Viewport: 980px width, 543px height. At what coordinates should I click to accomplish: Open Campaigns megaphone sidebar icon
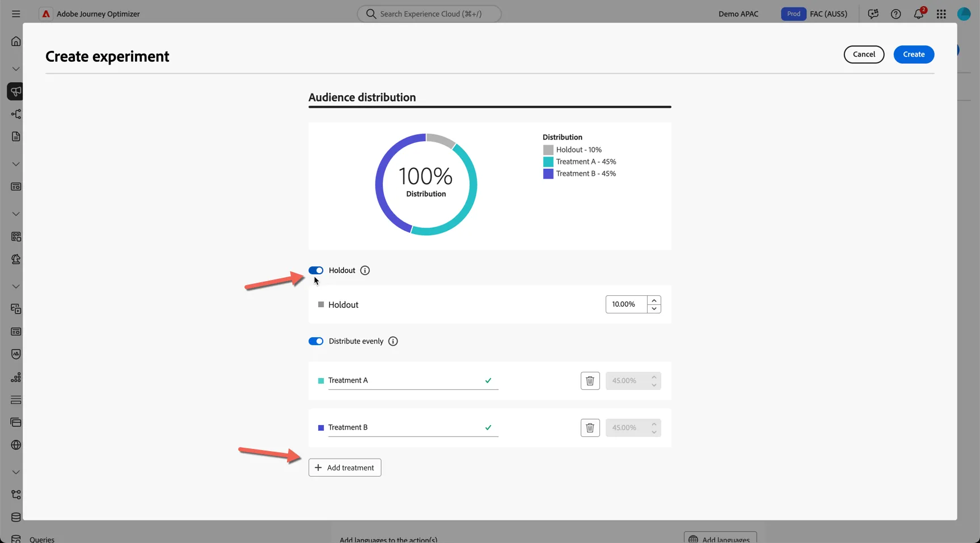coord(16,91)
